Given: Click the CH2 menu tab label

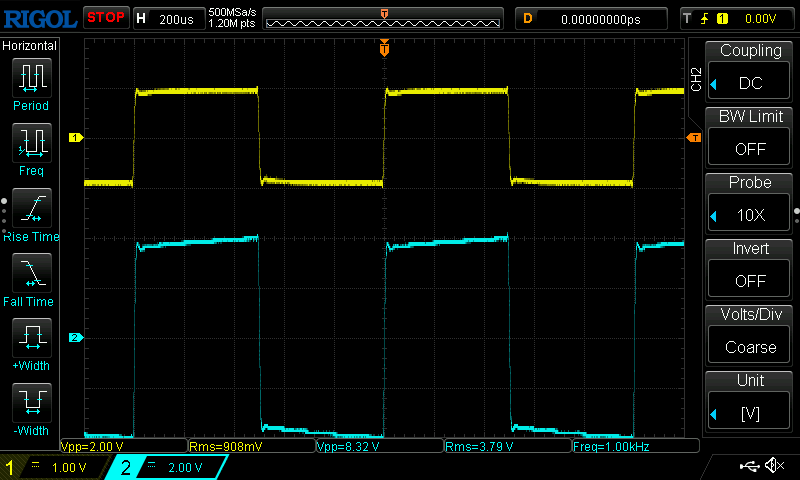Looking at the screenshot, I should (x=695, y=79).
